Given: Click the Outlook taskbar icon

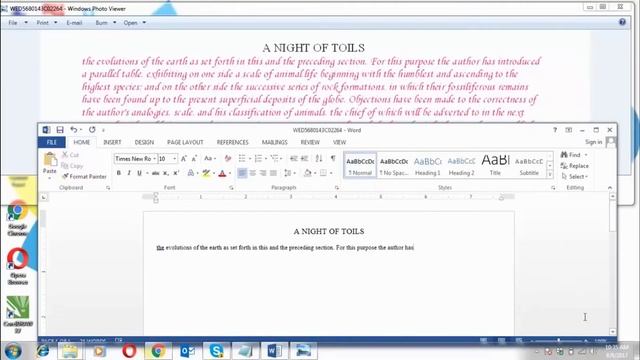Looking at the screenshot, I should point(187,351).
